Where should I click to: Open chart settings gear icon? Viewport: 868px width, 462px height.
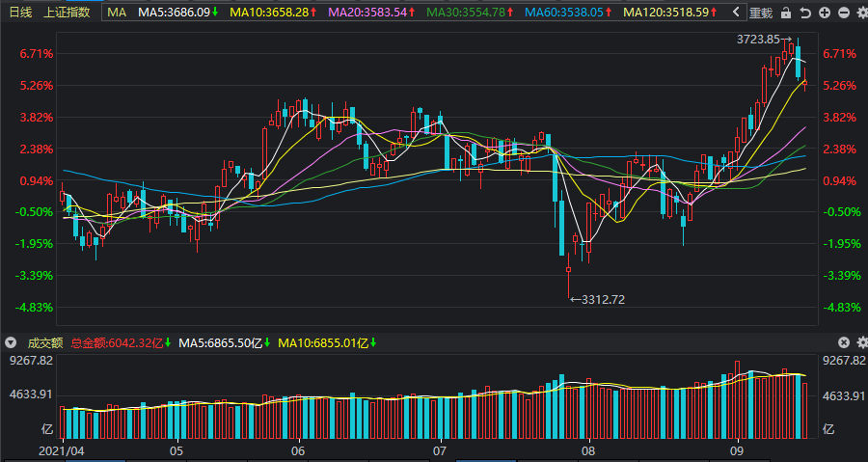859,13
